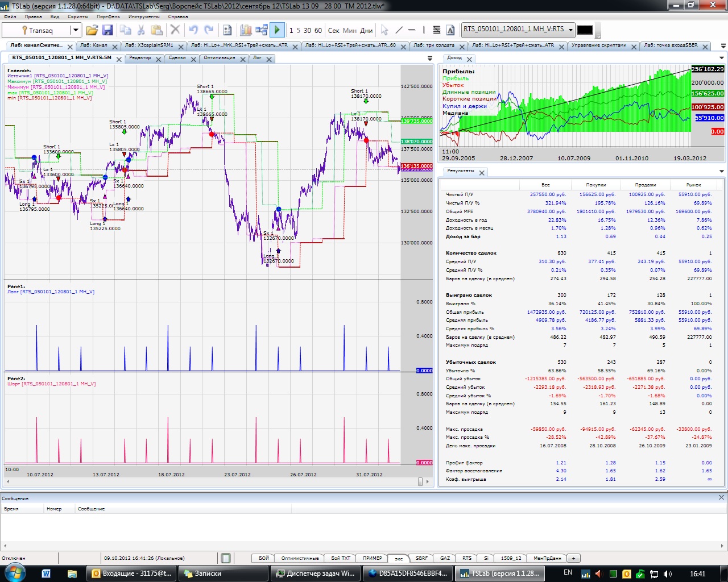The height and width of the screenshot is (582, 728).
Task: Open Диспетчер задач in the taskbar
Action: [x=315, y=573]
